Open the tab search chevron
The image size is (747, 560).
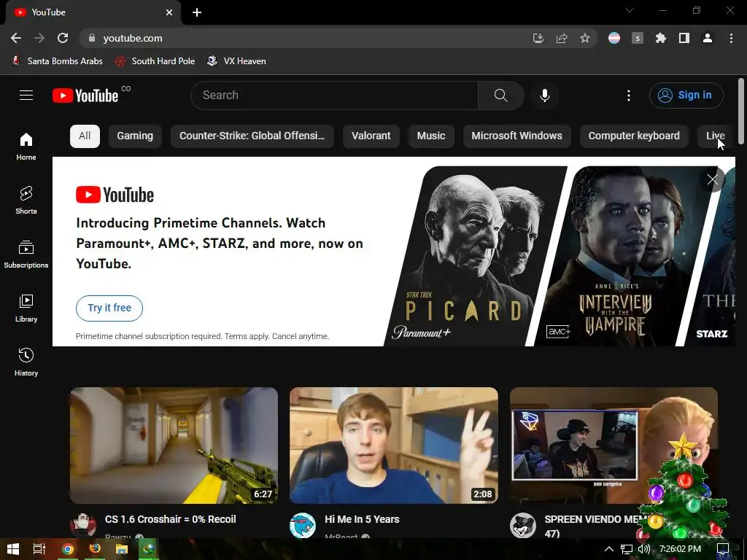(630, 10)
